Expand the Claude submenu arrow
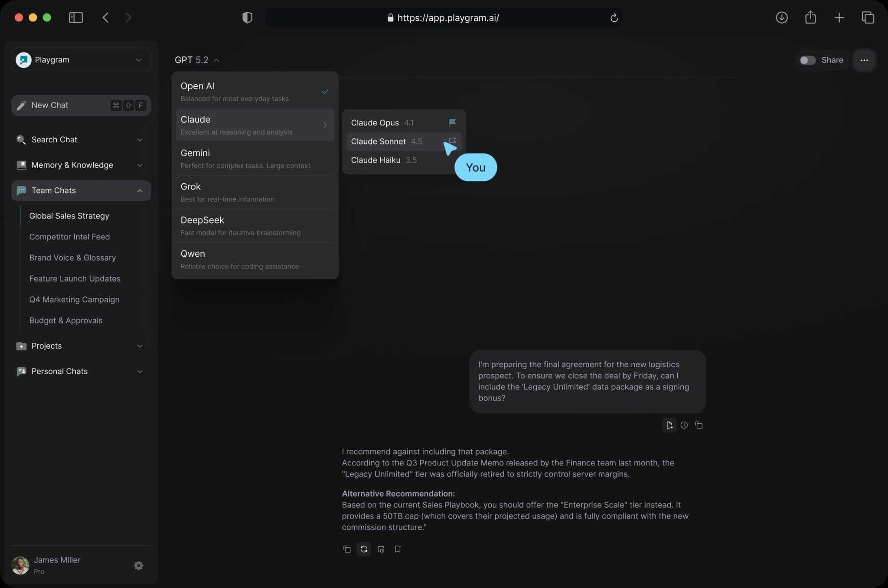 click(325, 125)
